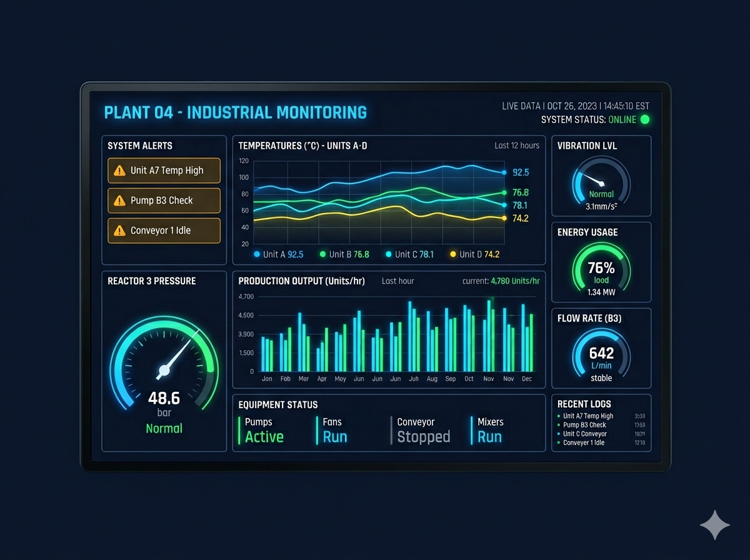This screenshot has width=750, height=560.
Task: Click the Unit A7 Temp High warning icon
Action: click(x=119, y=170)
